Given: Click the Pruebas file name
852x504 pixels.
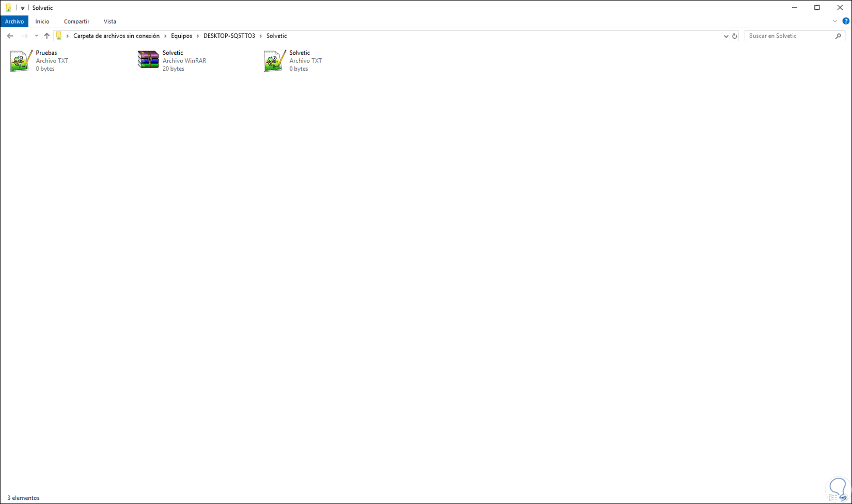Looking at the screenshot, I should (x=46, y=53).
